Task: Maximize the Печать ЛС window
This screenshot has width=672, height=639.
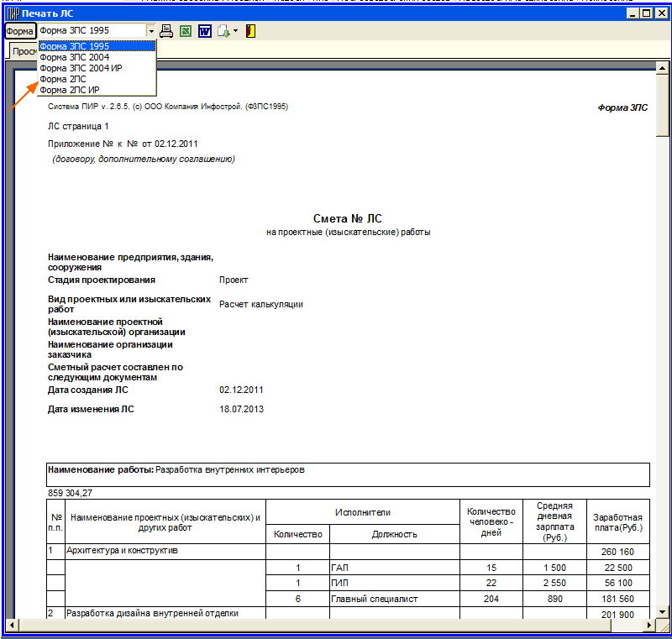Action: (646, 13)
